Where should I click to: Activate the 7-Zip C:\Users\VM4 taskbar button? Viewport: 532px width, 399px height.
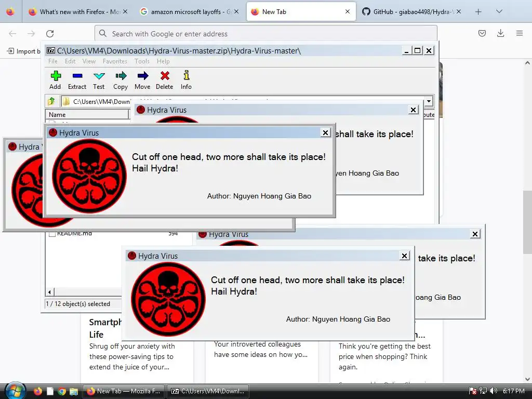(x=208, y=391)
